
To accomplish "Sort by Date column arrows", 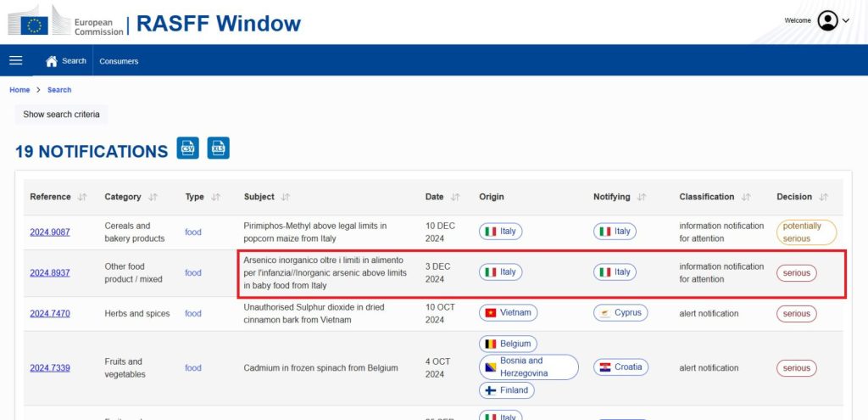I will (x=455, y=197).
